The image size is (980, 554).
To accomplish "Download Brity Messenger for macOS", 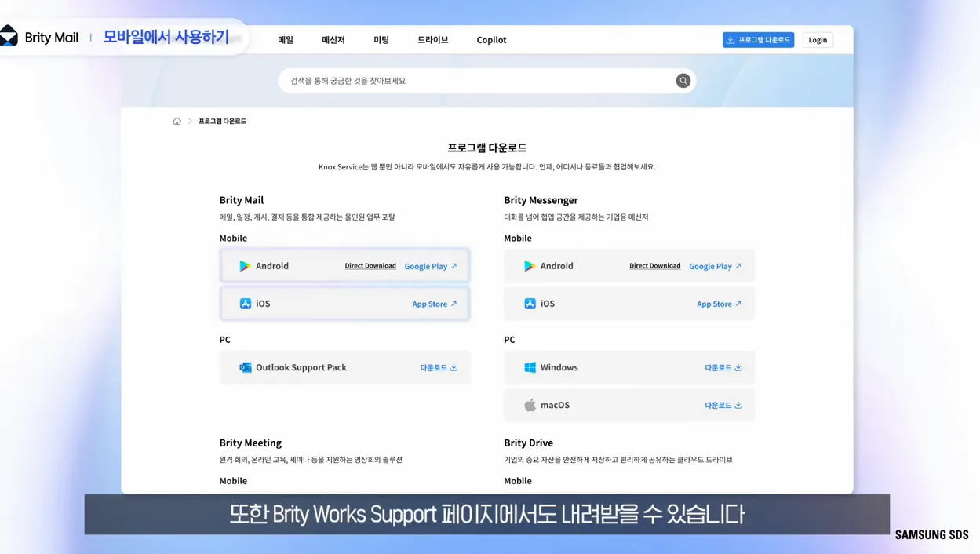I will click(x=723, y=405).
